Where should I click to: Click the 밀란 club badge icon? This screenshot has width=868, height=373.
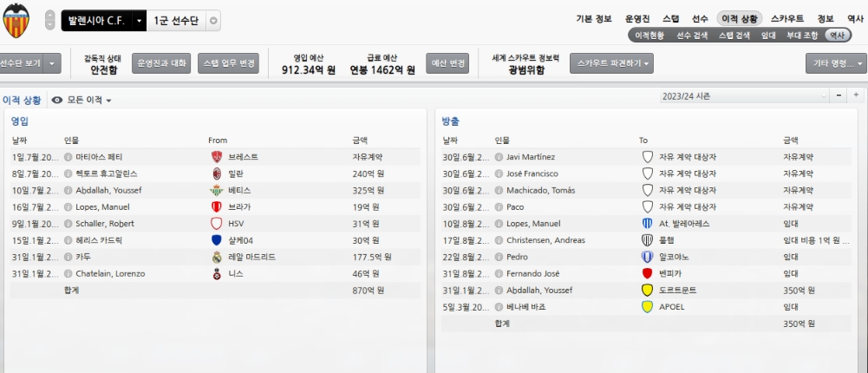[217, 173]
